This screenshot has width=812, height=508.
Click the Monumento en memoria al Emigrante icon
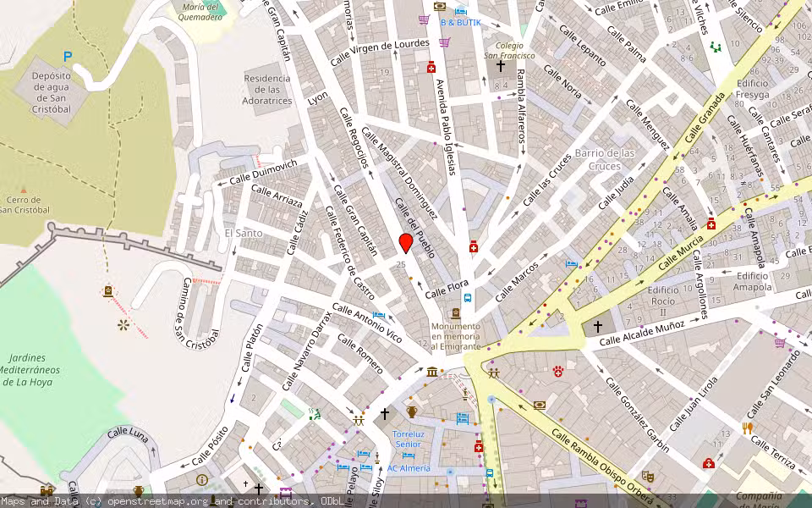(x=456, y=314)
